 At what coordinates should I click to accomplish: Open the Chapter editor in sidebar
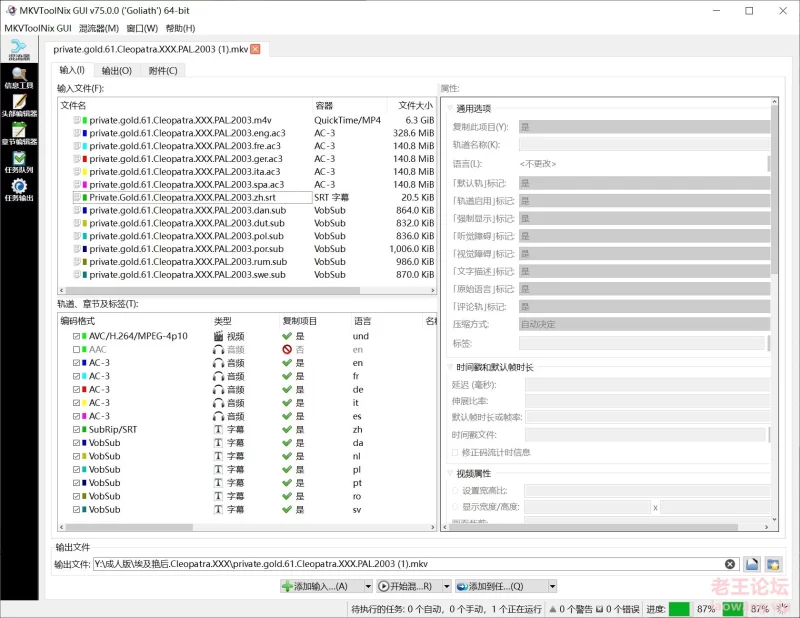tap(19, 134)
